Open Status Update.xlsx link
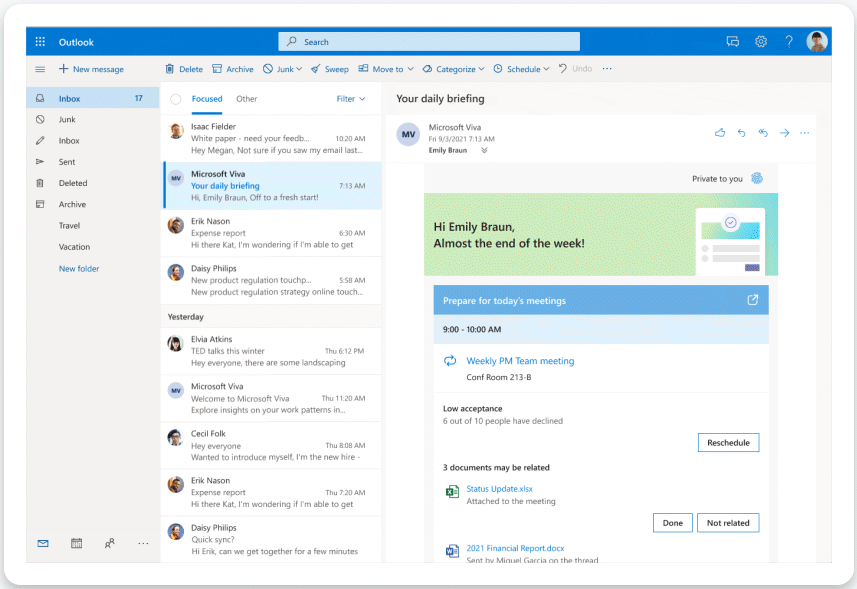 click(x=499, y=489)
